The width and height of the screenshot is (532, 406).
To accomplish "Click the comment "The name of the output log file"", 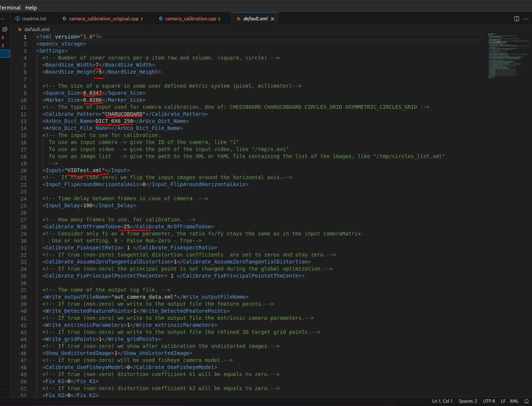I will [x=106, y=290].
